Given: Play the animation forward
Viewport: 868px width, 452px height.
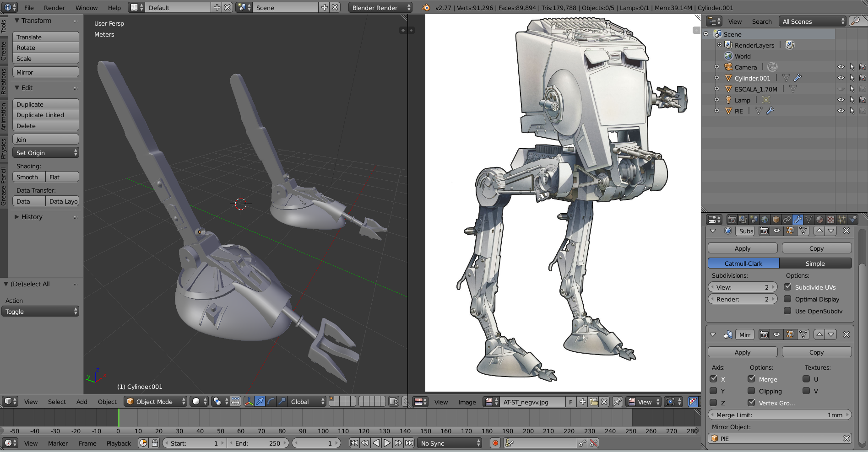Looking at the screenshot, I should (387, 443).
